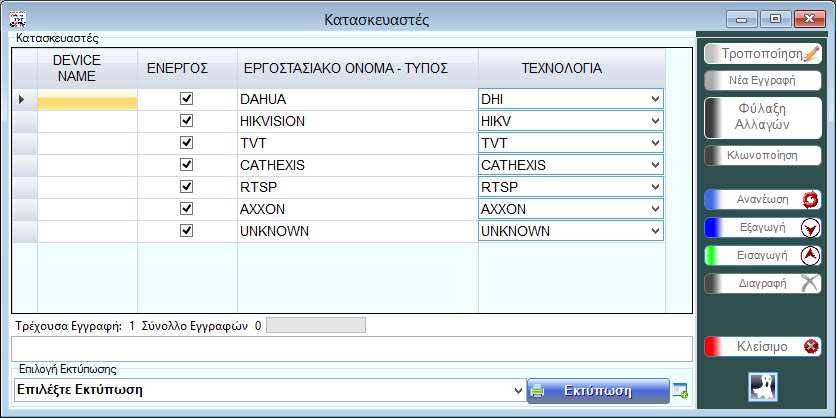Click the DEVICE NAME cell for TVT row
The image size is (836, 418).
[x=86, y=143]
